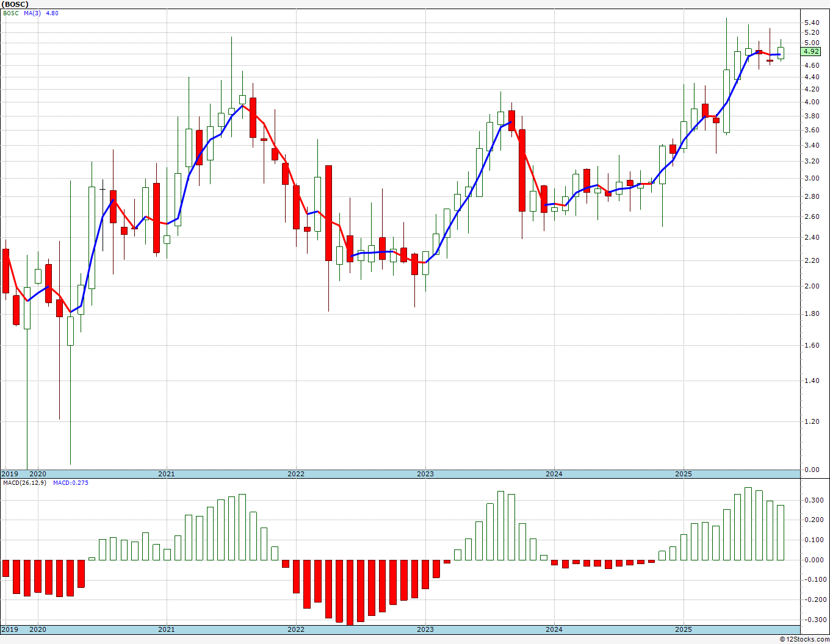Select the 0.00 price axis label
The width and height of the screenshot is (830, 644).
click(812, 470)
